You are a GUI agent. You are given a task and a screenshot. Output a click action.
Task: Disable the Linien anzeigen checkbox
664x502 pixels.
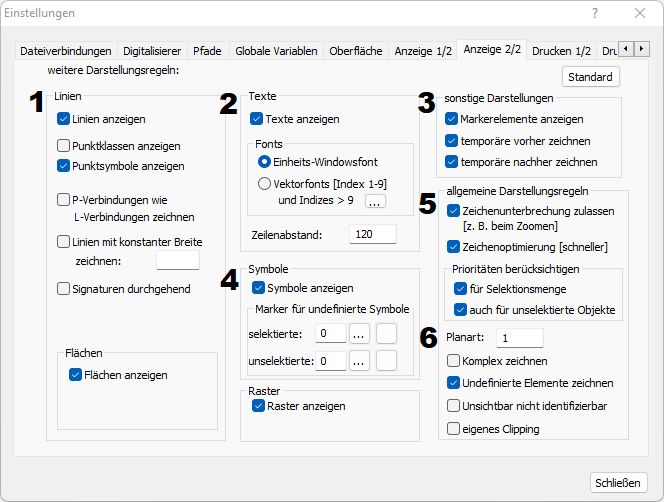pyautogui.click(x=63, y=119)
